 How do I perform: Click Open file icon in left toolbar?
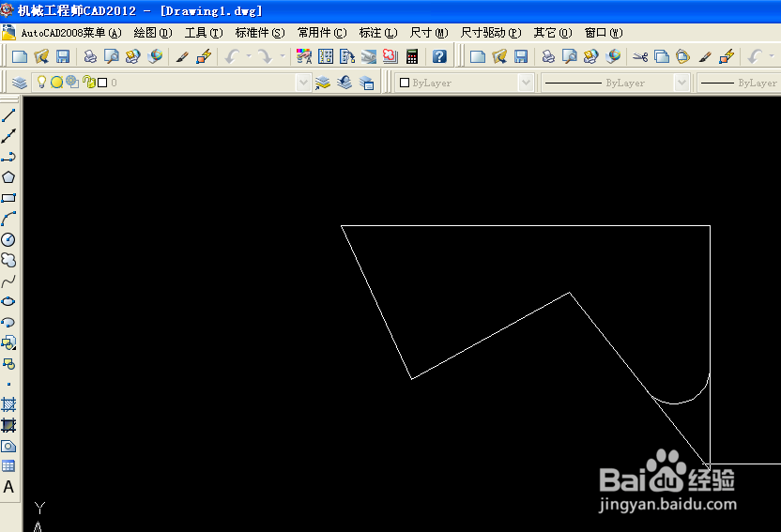pyautogui.click(x=41, y=56)
